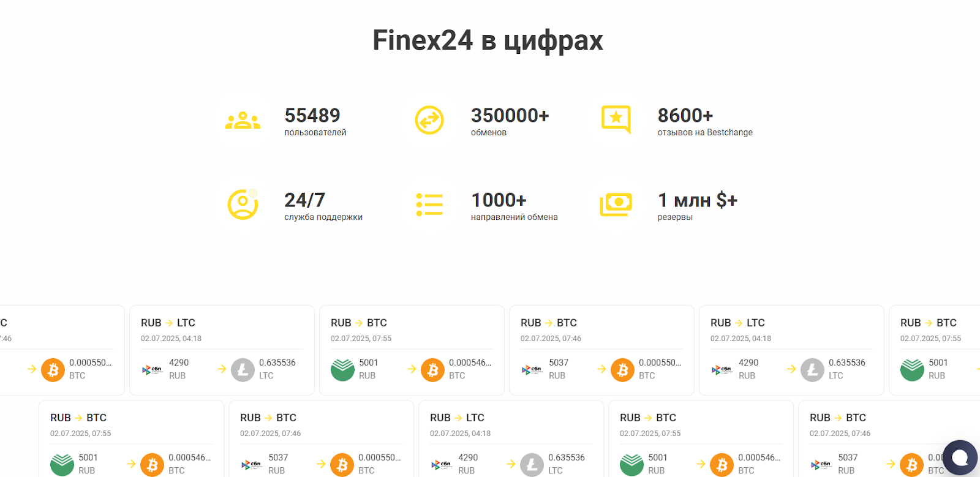Image resolution: width=980 pixels, height=477 pixels.
Task: Select the circular exchange arrows icon near 350000+
Action: coord(430,119)
